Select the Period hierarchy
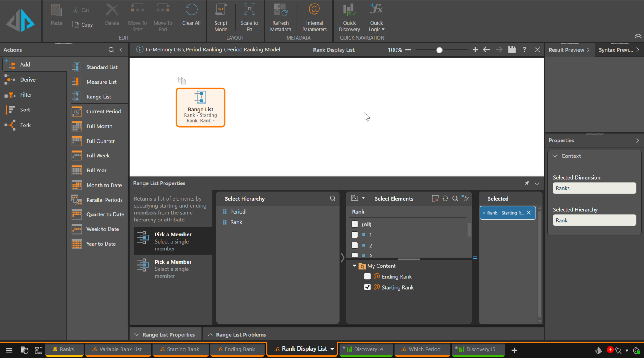 (238, 212)
